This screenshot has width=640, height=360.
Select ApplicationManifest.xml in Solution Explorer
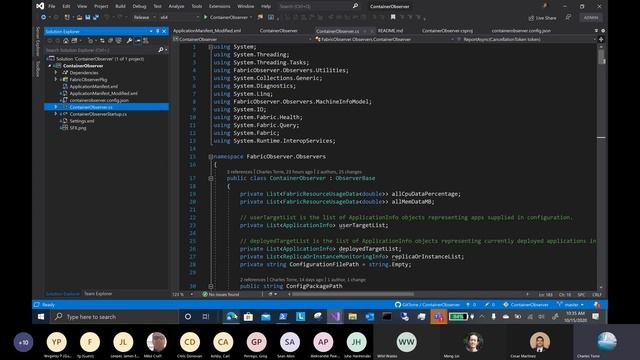93,87
